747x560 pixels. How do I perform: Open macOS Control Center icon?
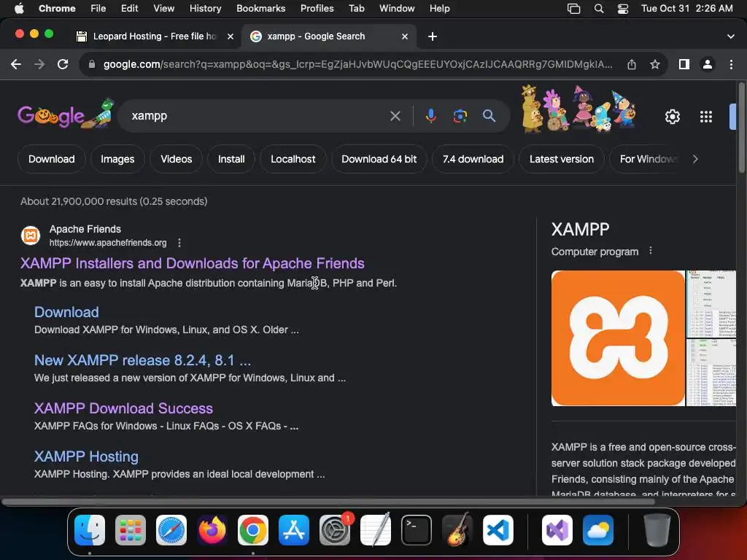(623, 9)
